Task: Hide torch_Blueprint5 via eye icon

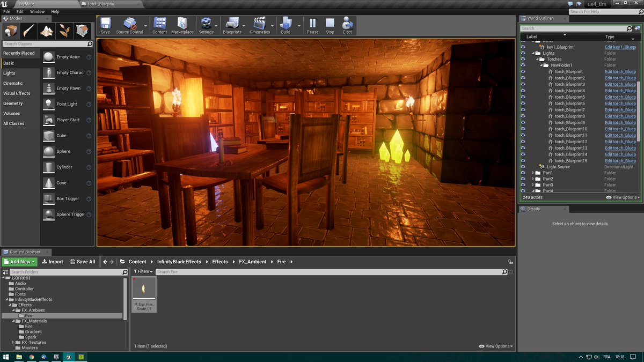Action: (x=523, y=97)
